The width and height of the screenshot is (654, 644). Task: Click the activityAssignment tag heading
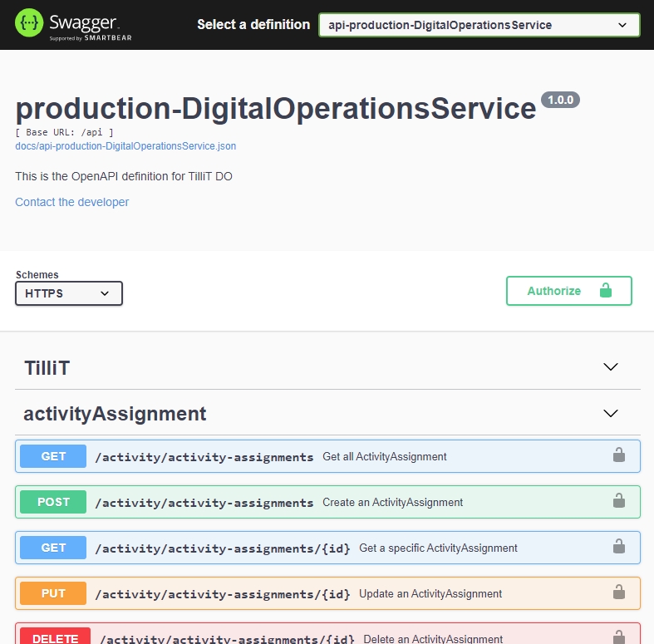[115, 413]
